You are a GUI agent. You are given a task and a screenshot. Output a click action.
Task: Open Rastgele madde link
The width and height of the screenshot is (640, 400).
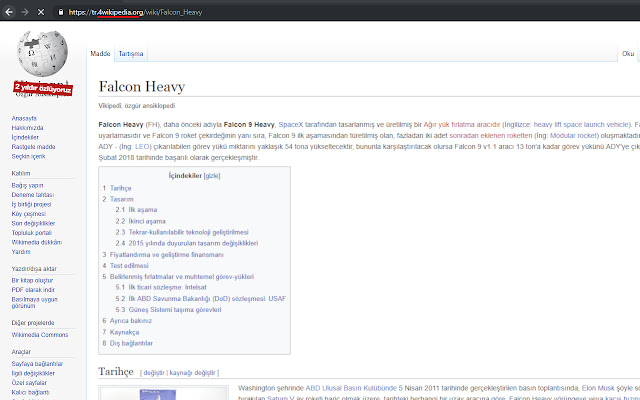tap(33, 147)
